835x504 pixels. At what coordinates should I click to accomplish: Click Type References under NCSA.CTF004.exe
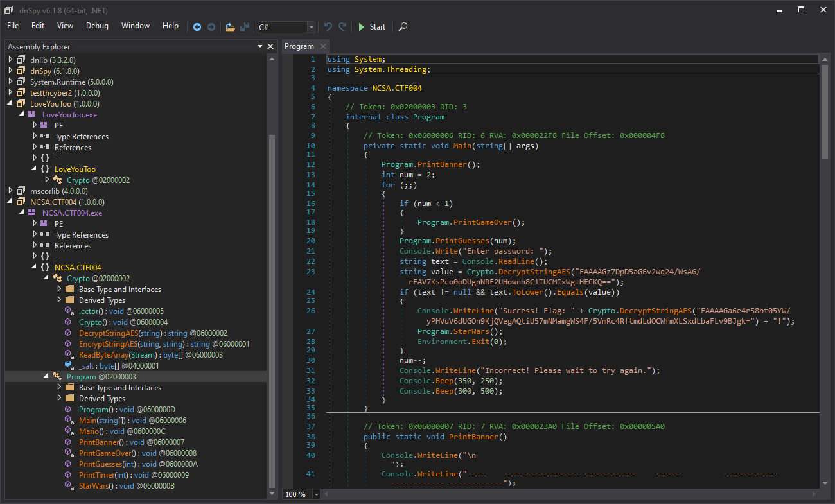(x=81, y=234)
